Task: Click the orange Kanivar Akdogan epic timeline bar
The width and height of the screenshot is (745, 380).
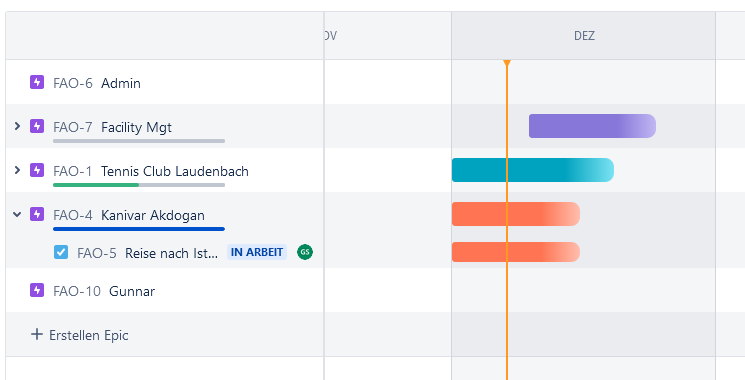Action: (x=516, y=214)
